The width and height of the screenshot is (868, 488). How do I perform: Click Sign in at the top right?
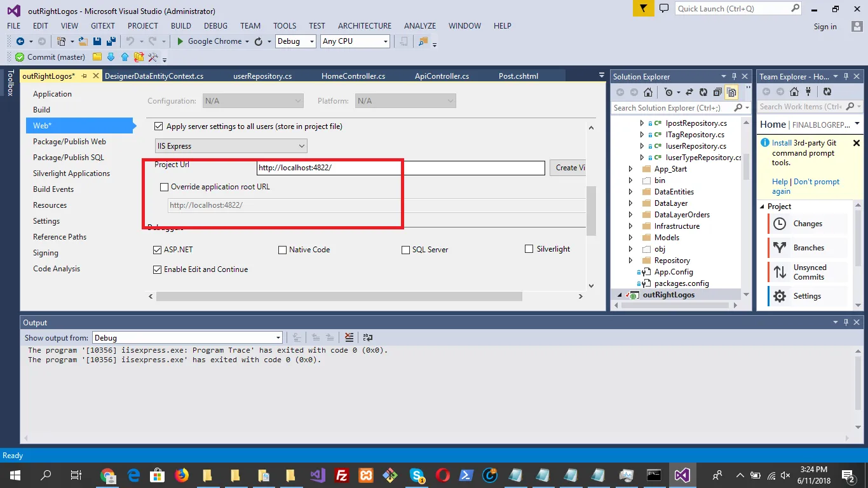click(x=825, y=27)
